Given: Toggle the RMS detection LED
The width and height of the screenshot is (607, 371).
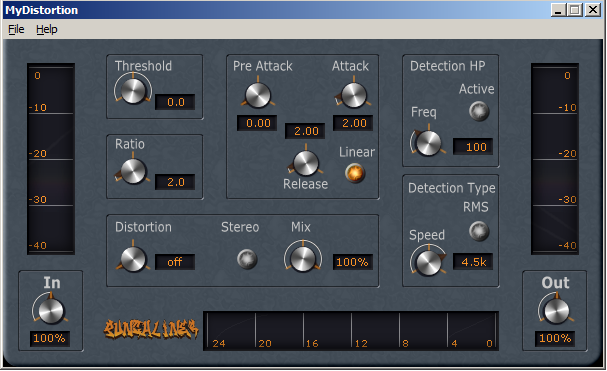Looking at the screenshot, I should [479, 231].
